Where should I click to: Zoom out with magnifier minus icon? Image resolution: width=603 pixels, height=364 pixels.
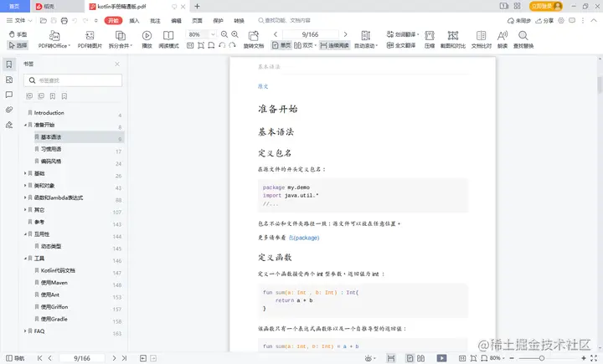[x=224, y=34]
